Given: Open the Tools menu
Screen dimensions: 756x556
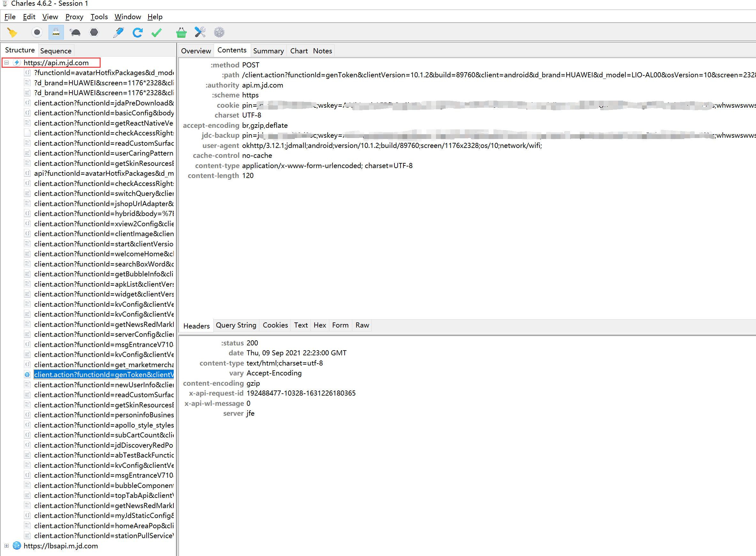Looking at the screenshot, I should (x=99, y=17).
